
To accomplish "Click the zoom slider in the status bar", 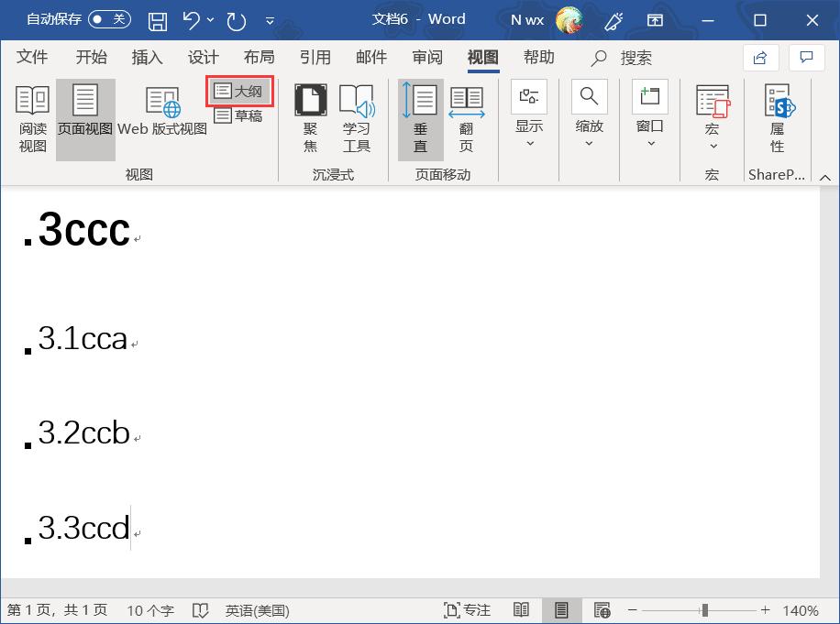I will 704,610.
